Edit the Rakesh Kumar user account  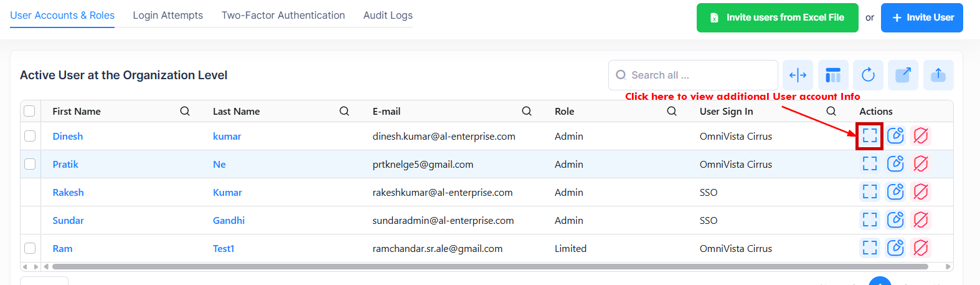(895, 191)
